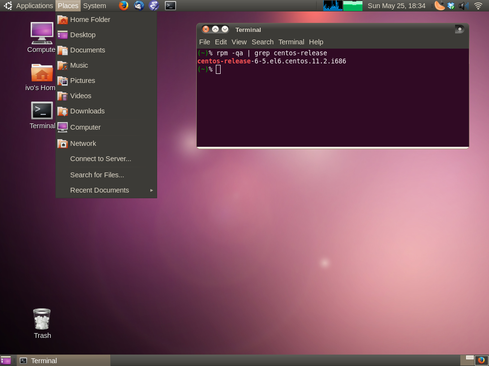The image size is (489, 366).
Task: Select Network in Places menu
Action: pos(106,143)
